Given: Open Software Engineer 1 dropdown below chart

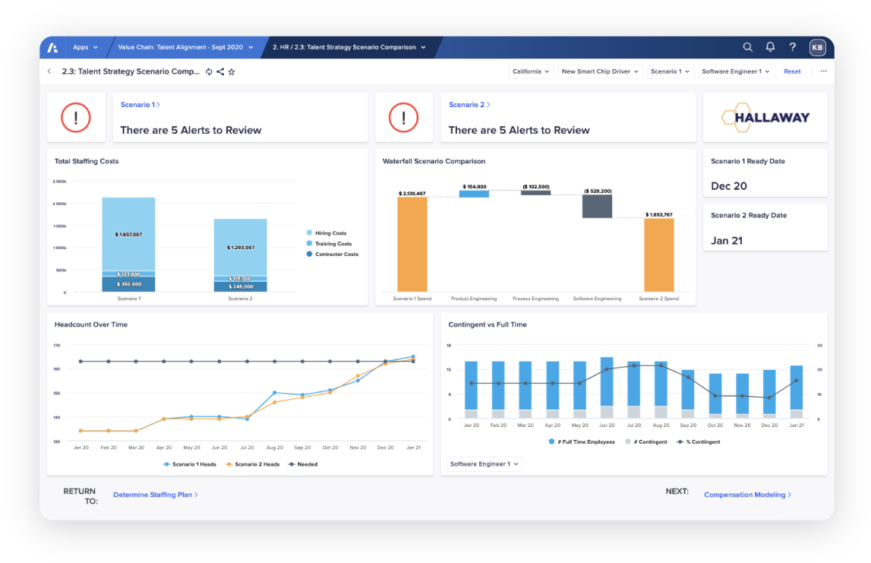Looking at the screenshot, I should tap(484, 464).
